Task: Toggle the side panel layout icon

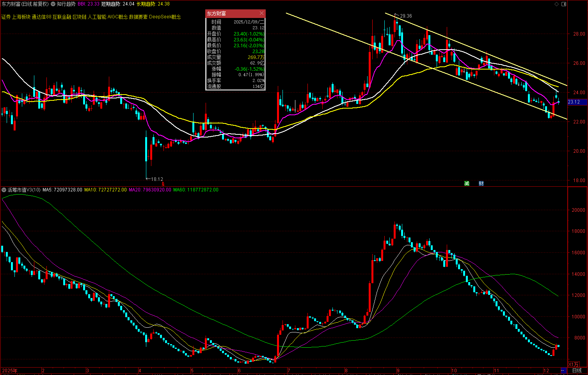Action: tap(563, 4)
